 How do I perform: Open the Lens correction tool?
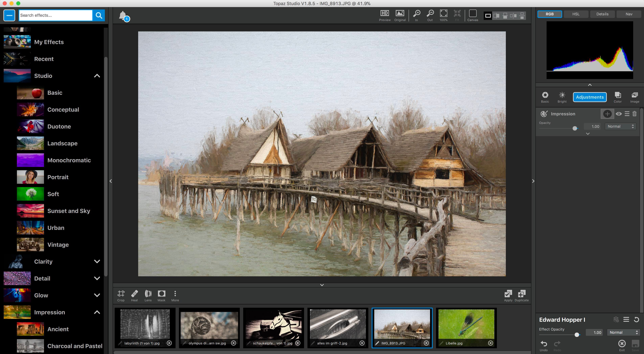[148, 296]
